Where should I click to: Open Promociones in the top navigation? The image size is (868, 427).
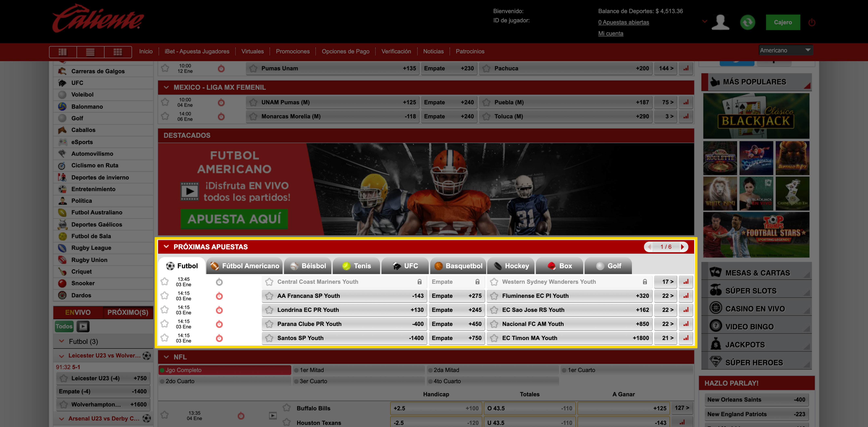[x=293, y=52]
